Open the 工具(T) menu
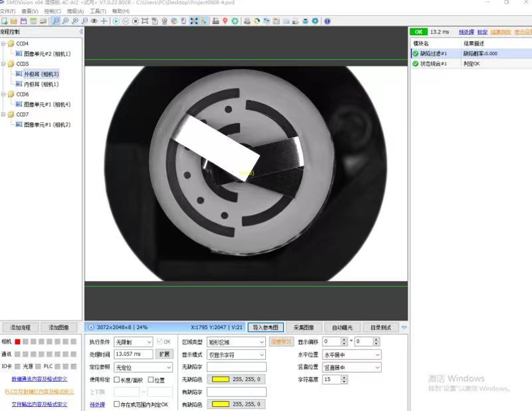The height and width of the screenshot is (411, 532). pos(98,11)
